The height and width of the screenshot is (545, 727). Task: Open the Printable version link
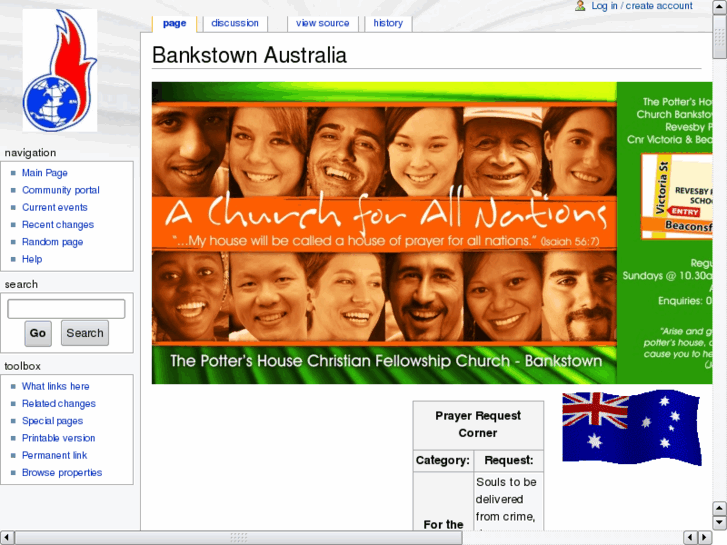58,438
